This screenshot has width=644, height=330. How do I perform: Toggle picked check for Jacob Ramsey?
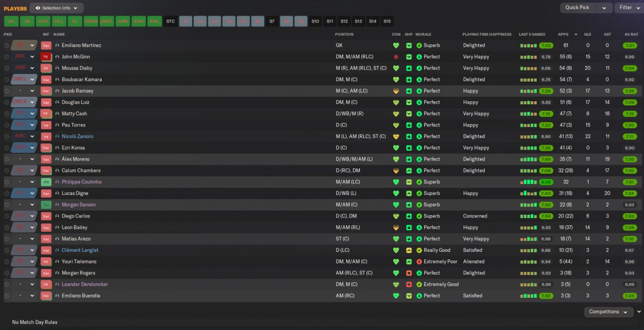coord(7,91)
